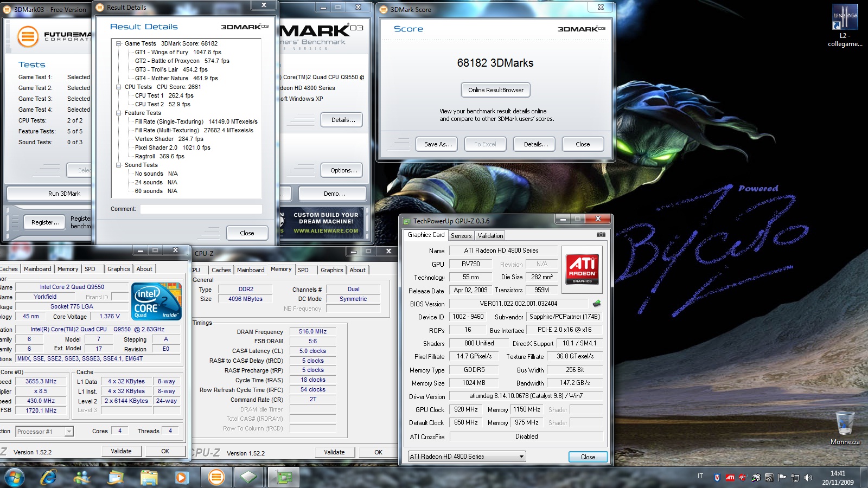This screenshot has height=488, width=868.
Task: Click Online ResultBrowser button
Action: [x=496, y=90]
